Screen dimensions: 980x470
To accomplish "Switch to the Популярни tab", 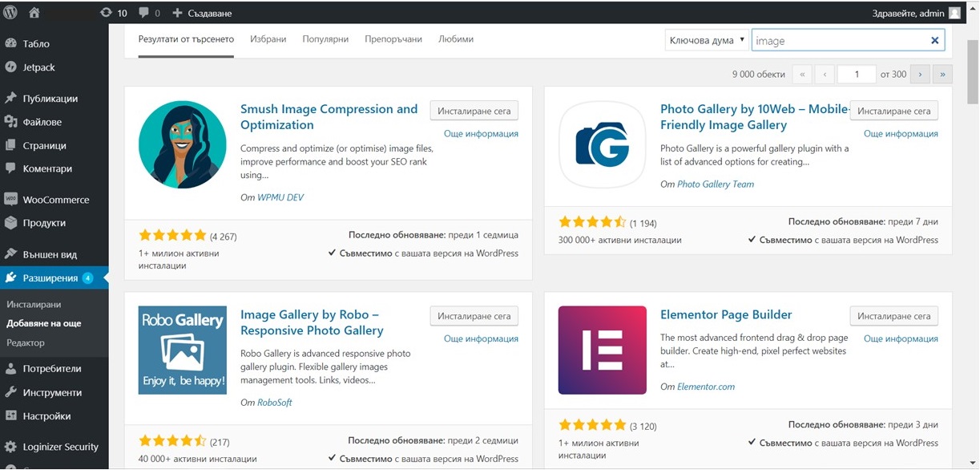I will pos(325,39).
